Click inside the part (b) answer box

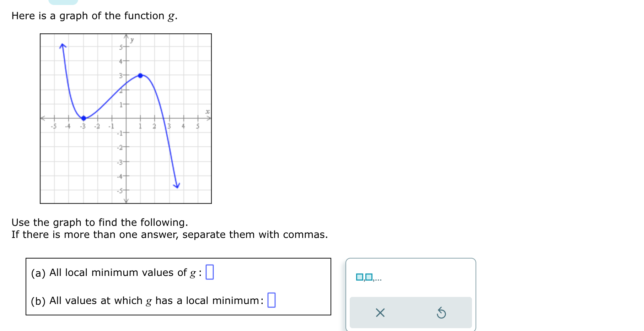(272, 300)
